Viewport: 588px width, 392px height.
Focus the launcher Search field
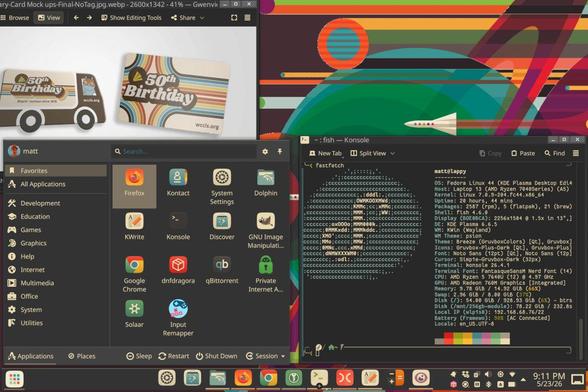184,152
